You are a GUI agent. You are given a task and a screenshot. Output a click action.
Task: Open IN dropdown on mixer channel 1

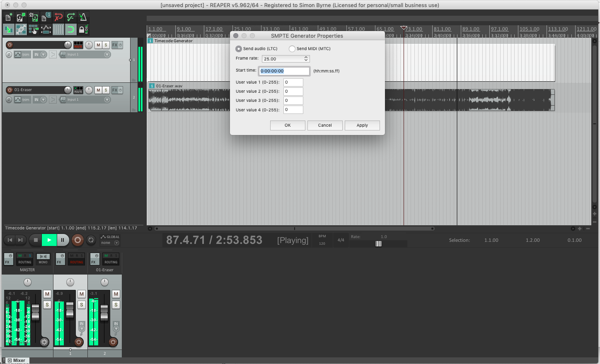click(x=82, y=326)
